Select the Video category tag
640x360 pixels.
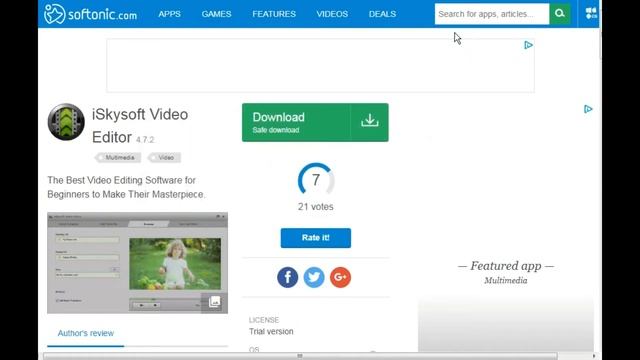(164, 158)
